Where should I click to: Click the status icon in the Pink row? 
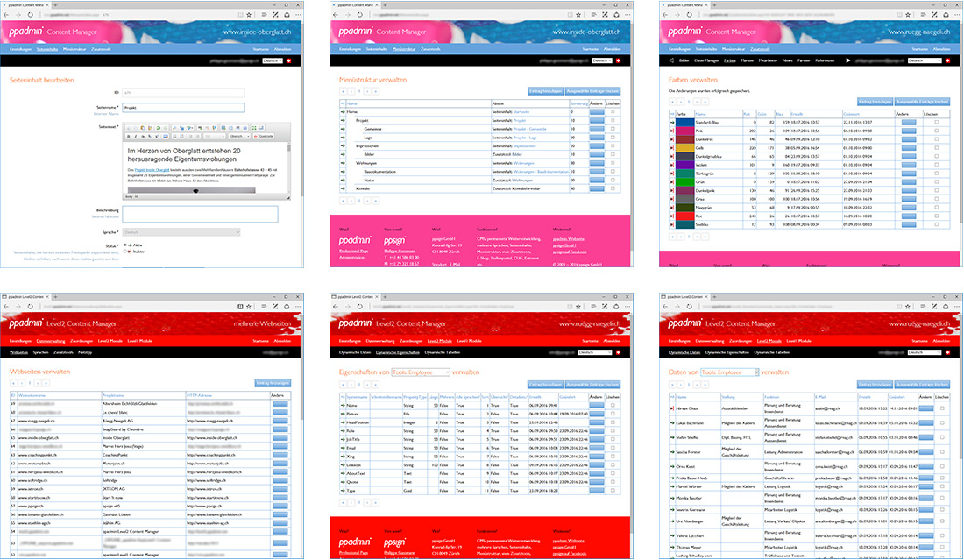pyautogui.click(x=672, y=130)
